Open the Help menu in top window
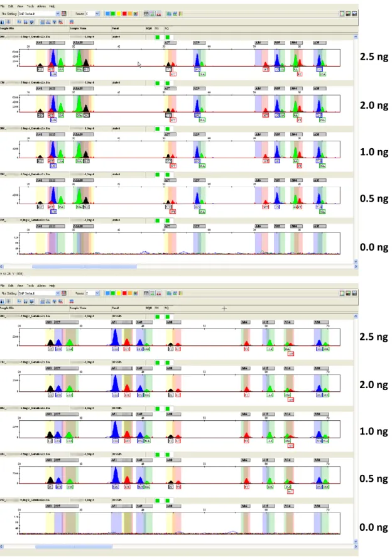This screenshot has width=392, height=559. tap(52, 6)
